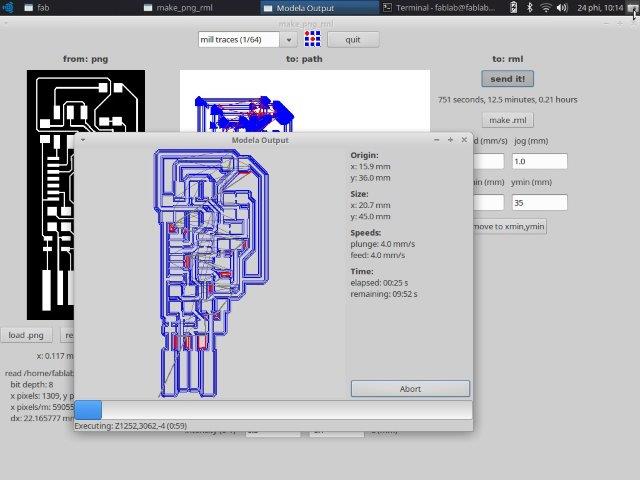The width and height of the screenshot is (640, 480).
Task: Click the remaining: 09:52 s text
Action: [x=384, y=294]
